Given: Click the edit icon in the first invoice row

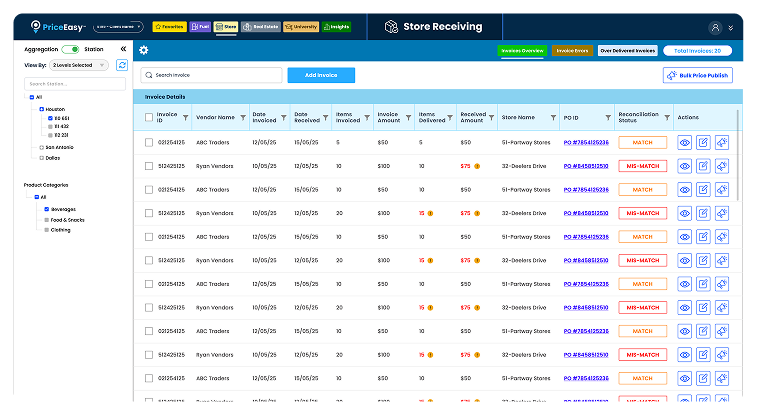Looking at the screenshot, I should pos(703,143).
